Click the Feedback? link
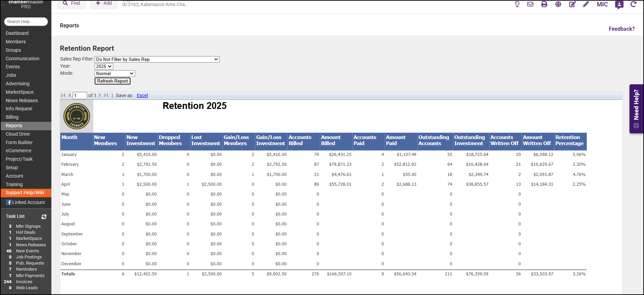The width and height of the screenshot is (644, 295). click(x=621, y=29)
